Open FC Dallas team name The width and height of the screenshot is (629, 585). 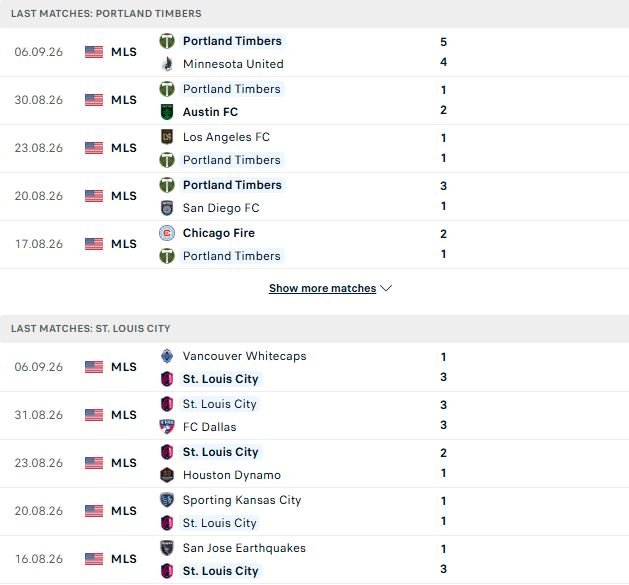click(209, 427)
